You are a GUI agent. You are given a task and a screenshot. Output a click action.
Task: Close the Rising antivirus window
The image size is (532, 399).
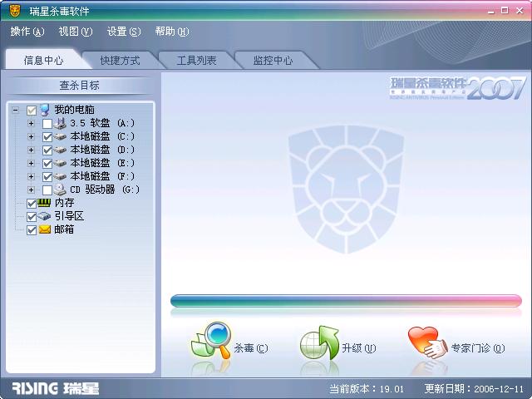[520, 11]
